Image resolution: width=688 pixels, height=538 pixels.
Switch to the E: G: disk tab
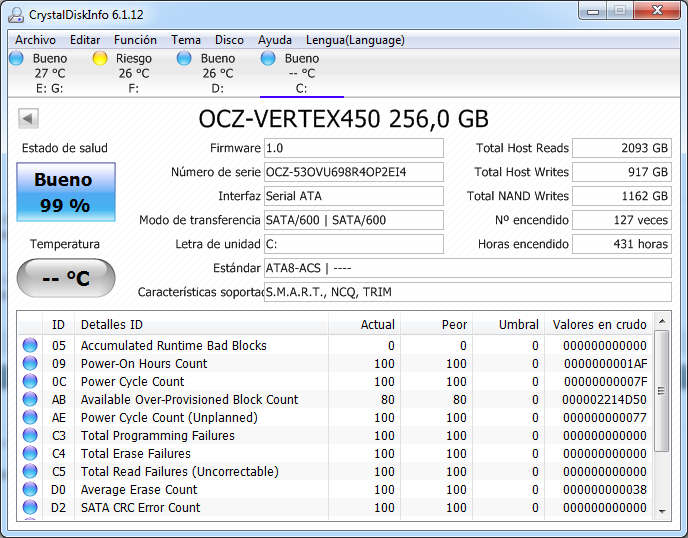50,73
